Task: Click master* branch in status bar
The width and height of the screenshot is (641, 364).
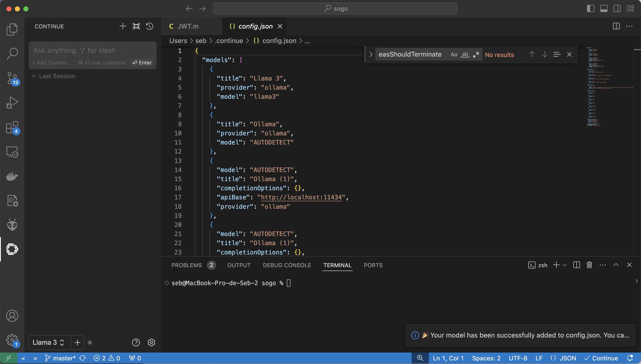Action: (60, 358)
